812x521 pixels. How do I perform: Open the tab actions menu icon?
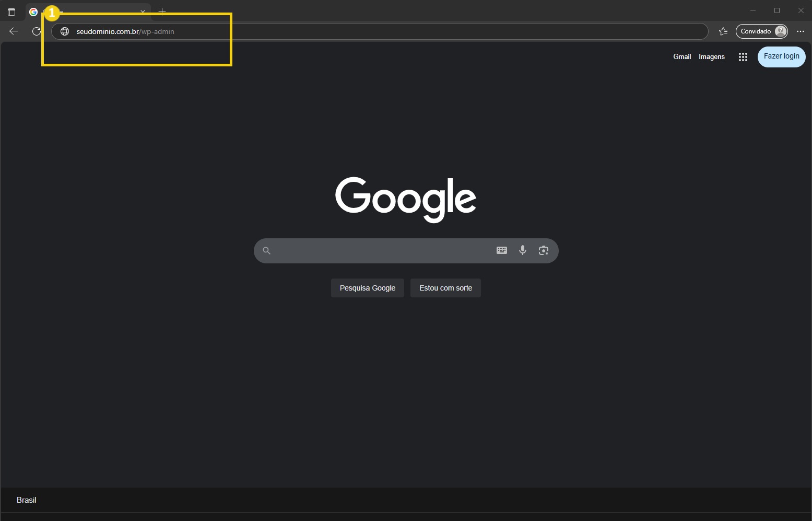(11, 11)
